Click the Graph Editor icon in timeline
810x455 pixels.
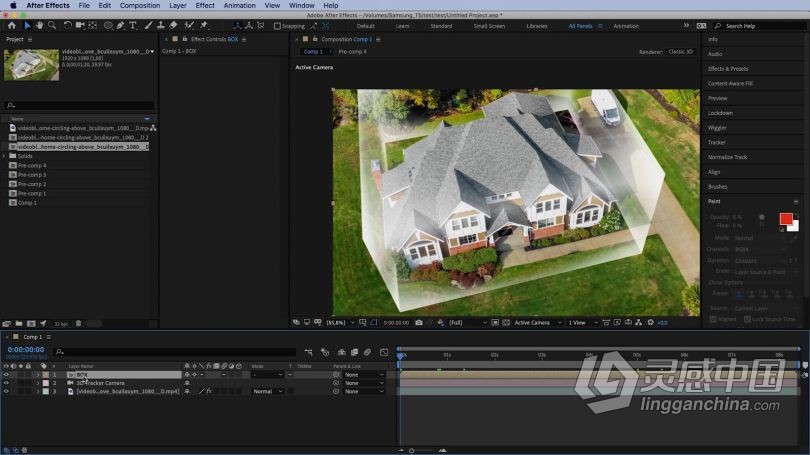pos(384,352)
